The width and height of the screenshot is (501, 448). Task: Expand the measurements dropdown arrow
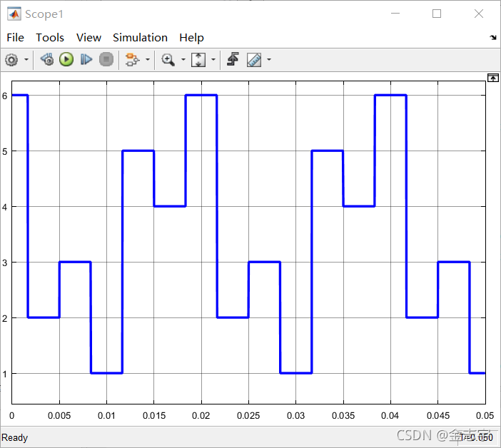[x=269, y=60]
